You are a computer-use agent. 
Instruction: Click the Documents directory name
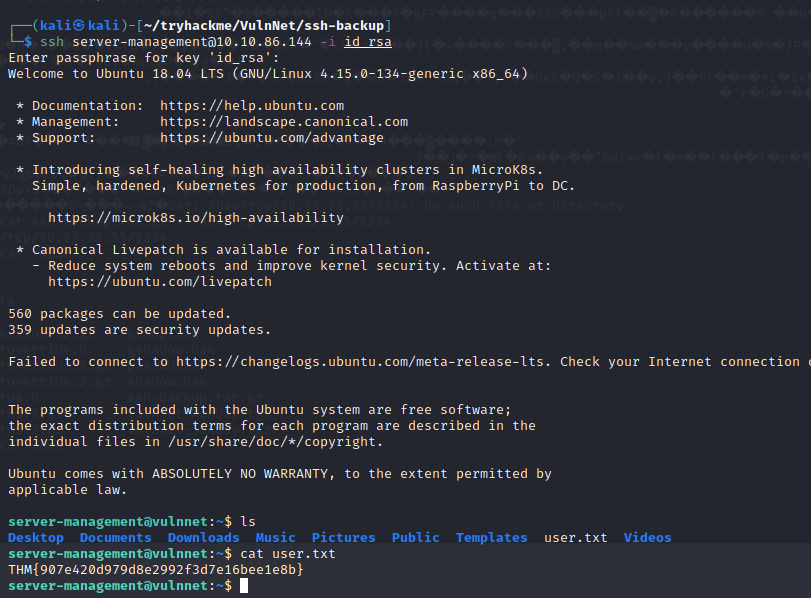coord(115,538)
